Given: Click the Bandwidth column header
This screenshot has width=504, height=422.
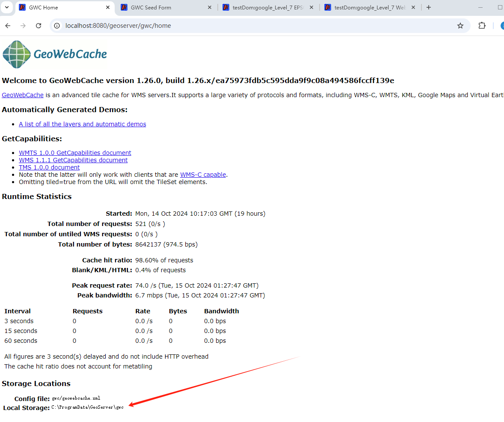Looking at the screenshot, I should click(222, 311).
